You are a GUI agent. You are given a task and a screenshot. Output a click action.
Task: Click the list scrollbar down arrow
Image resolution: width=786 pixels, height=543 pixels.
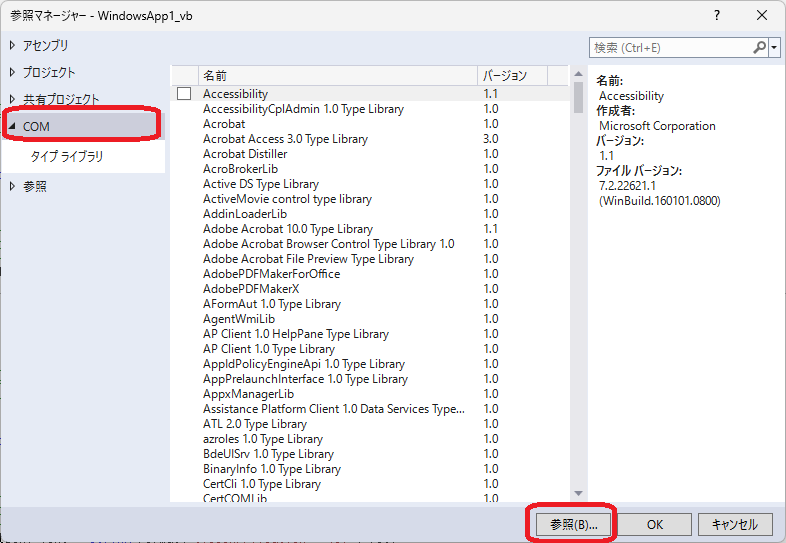pyautogui.click(x=578, y=493)
